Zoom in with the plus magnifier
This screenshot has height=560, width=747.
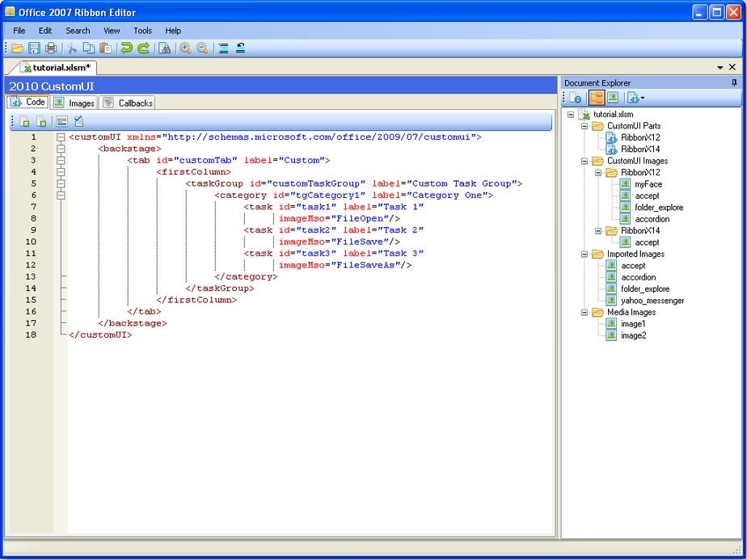(185, 48)
